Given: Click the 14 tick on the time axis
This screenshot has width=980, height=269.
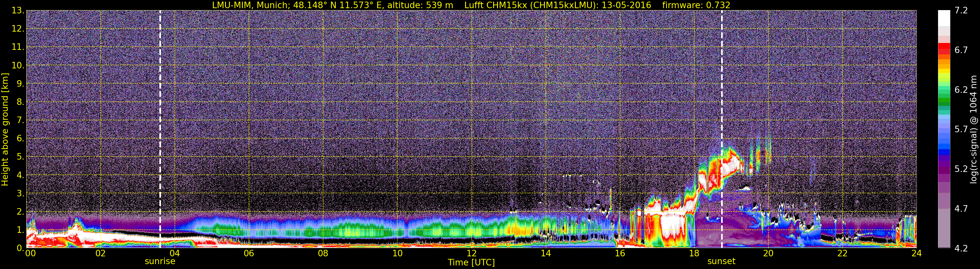Looking at the screenshot, I should (x=545, y=253).
